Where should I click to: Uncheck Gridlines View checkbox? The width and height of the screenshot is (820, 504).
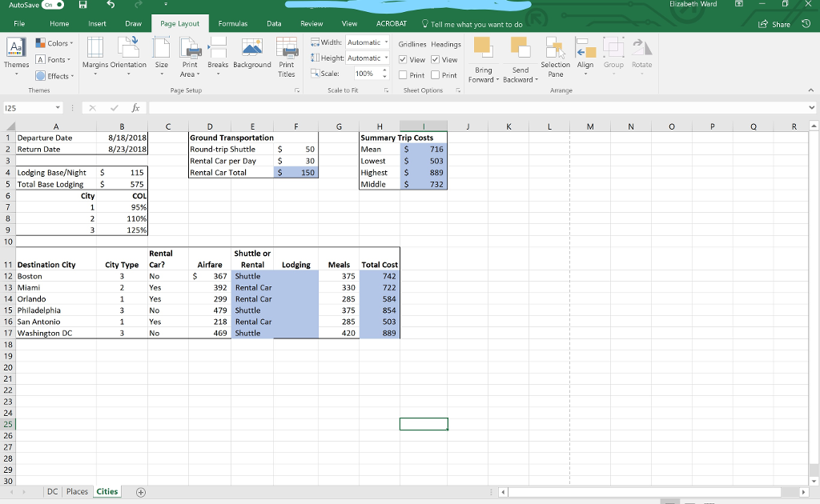point(403,59)
